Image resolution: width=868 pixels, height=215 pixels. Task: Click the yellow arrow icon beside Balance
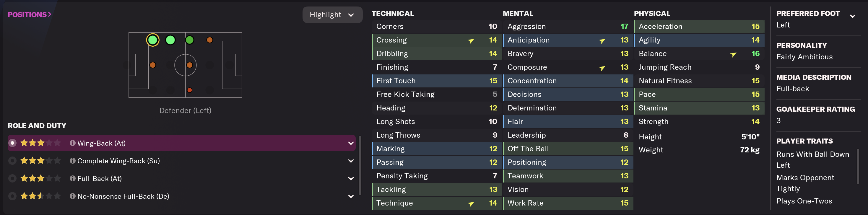coord(733,54)
